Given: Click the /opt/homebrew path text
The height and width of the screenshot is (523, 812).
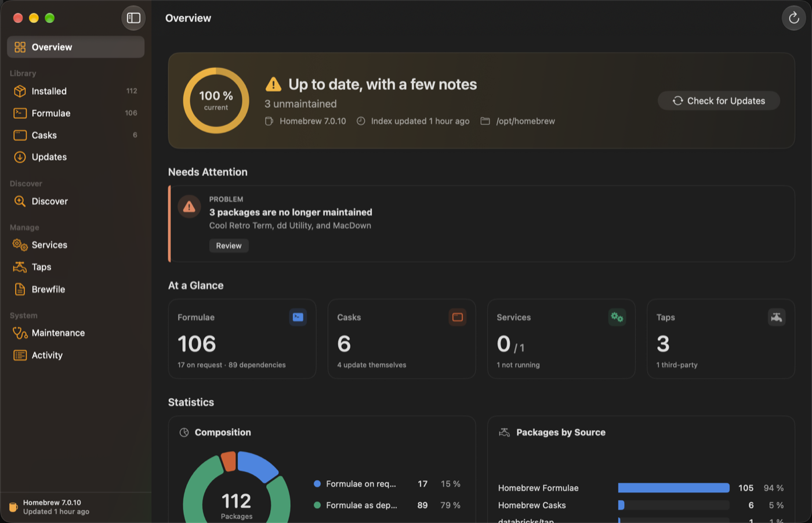Looking at the screenshot, I should pos(525,121).
